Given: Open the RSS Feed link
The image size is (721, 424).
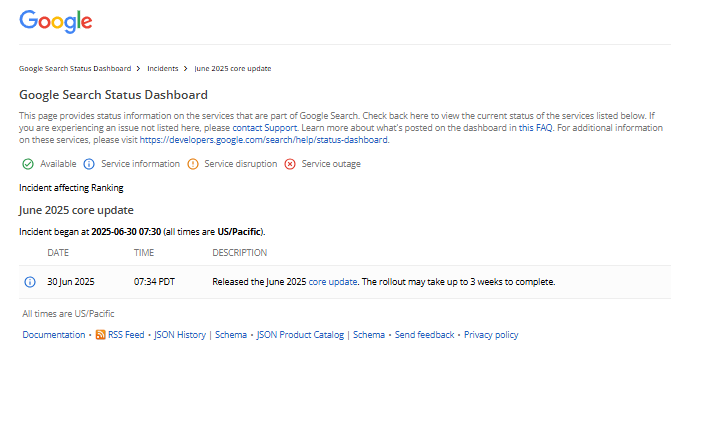Looking at the screenshot, I should point(126,335).
